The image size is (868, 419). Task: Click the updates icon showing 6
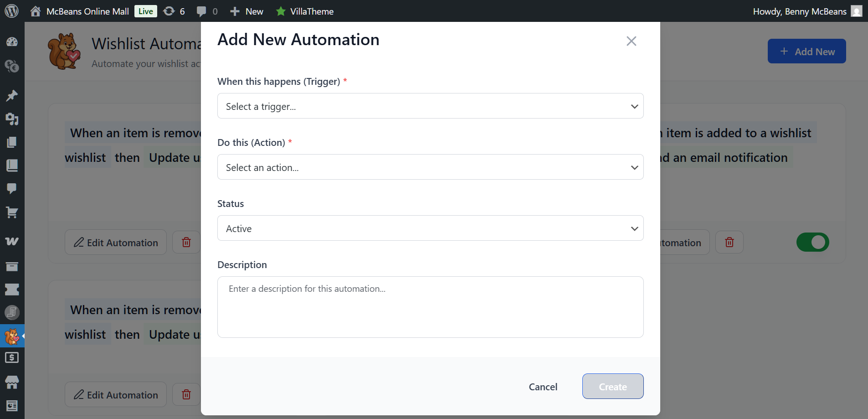pyautogui.click(x=174, y=11)
